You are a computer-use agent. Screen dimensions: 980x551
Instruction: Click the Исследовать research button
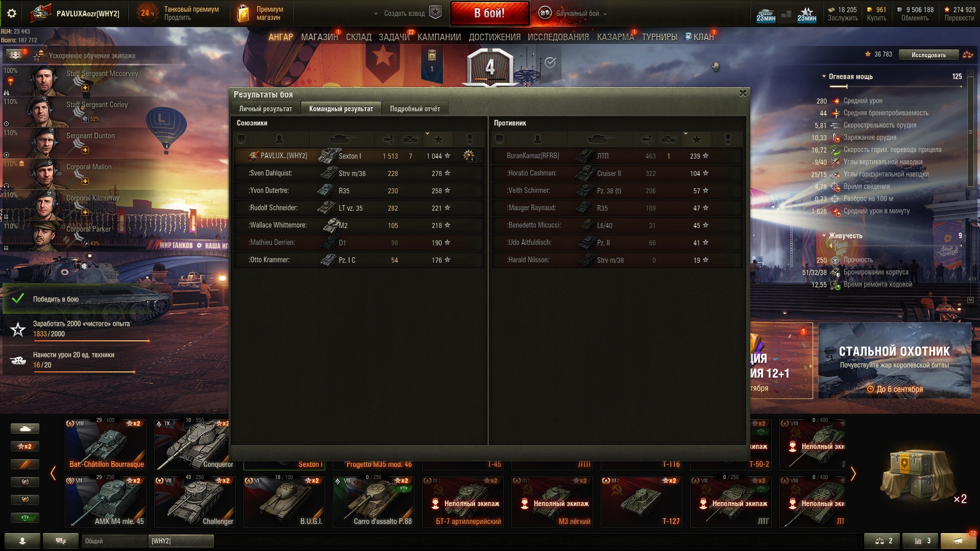tap(928, 55)
